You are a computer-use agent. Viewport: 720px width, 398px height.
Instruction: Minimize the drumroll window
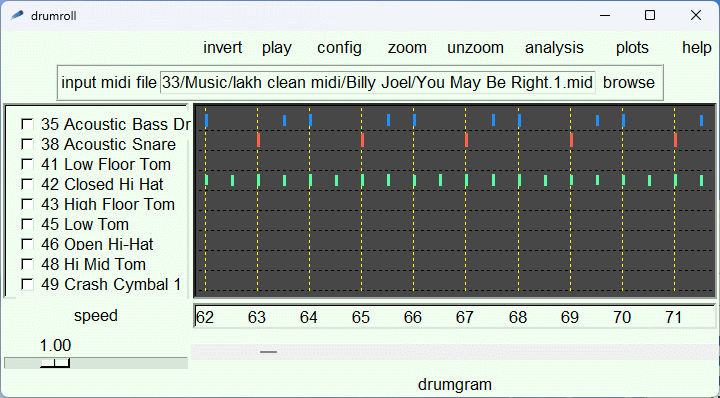pyautogui.click(x=605, y=16)
